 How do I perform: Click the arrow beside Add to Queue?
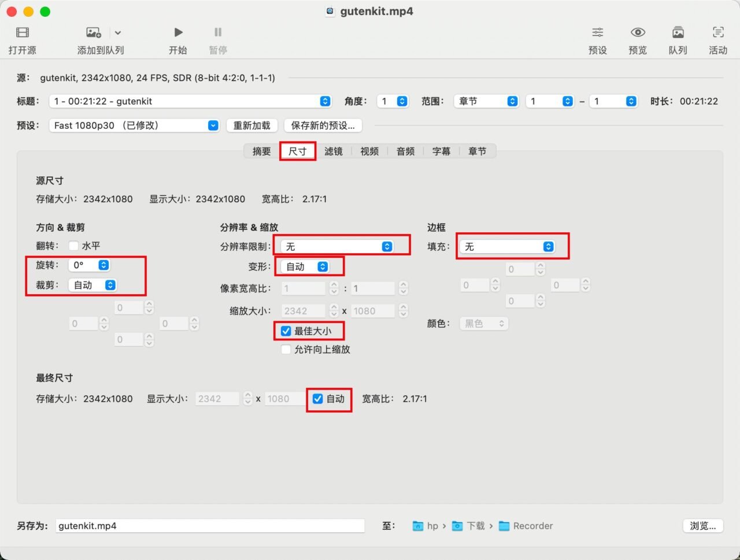coord(118,33)
